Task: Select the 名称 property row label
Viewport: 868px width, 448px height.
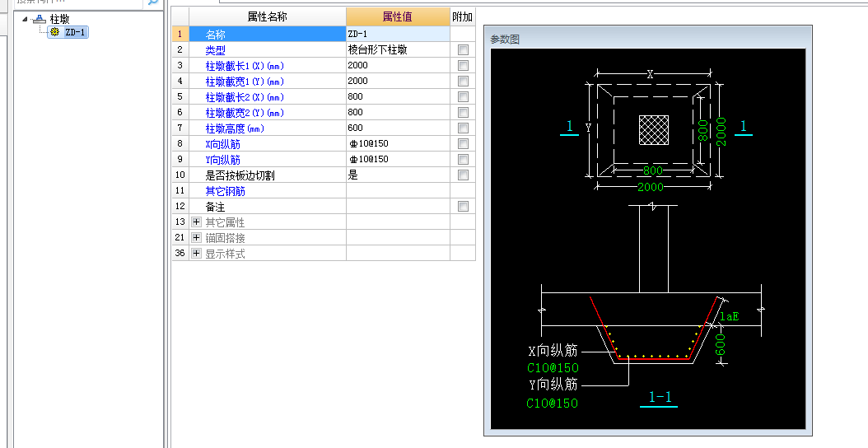Action: pyautogui.click(x=215, y=35)
